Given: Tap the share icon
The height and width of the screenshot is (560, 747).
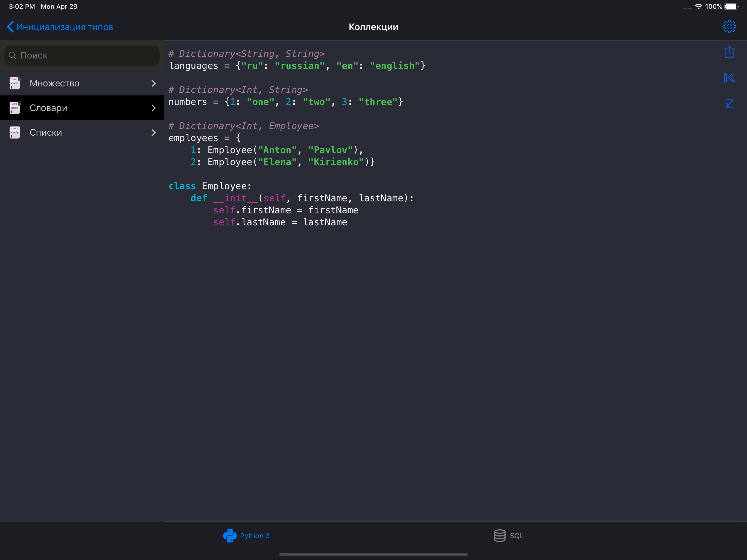Looking at the screenshot, I should [x=729, y=52].
